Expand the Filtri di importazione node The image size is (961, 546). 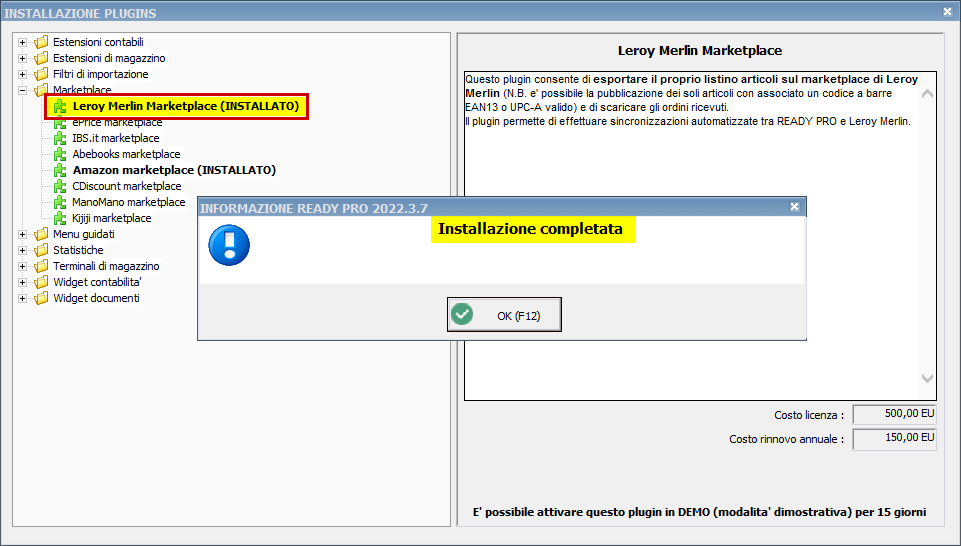click(x=23, y=74)
